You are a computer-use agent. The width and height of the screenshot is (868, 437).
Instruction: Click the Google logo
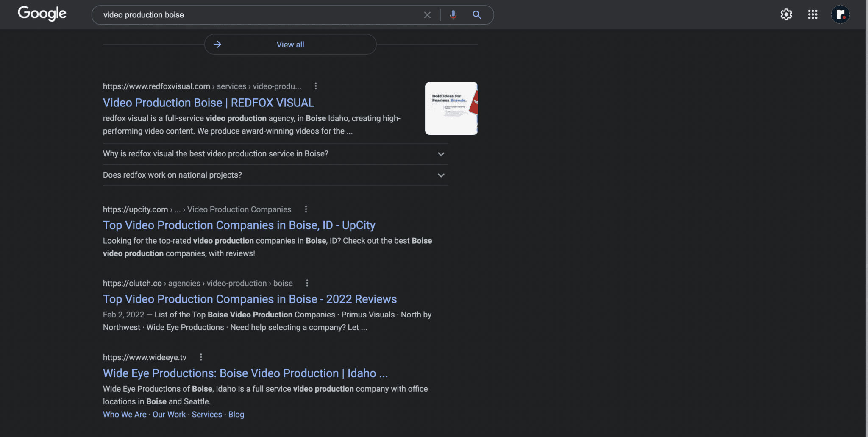click(x=42, y=14)
